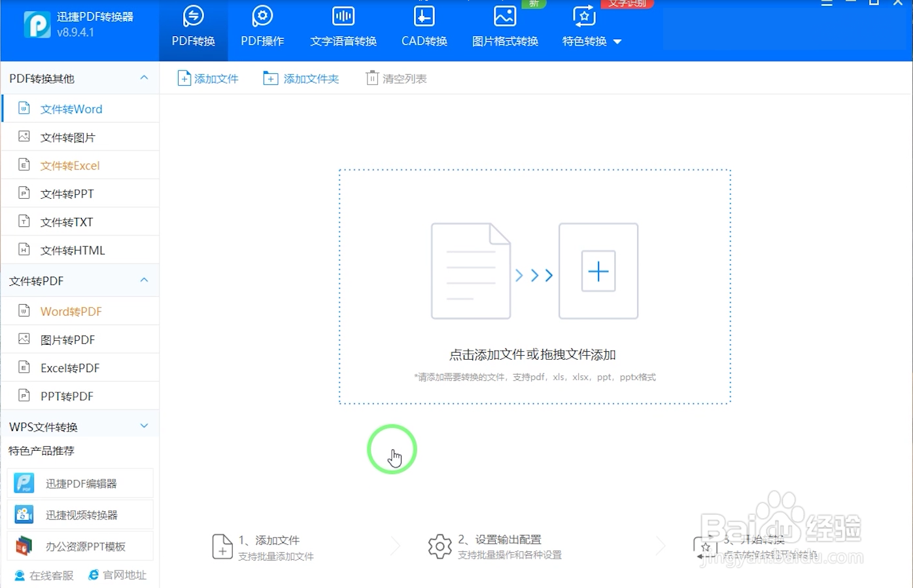Click the 迅捷PDF编辑器 app icon
Viewport: 913px width, 588px height.
coord(24,483)
